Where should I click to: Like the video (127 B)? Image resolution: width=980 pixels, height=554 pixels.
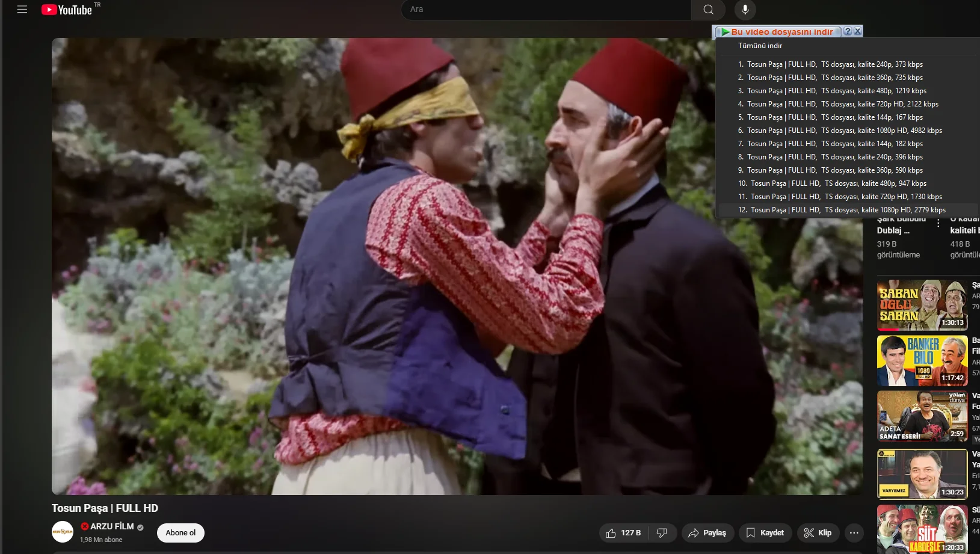pyautogui.click(x=623, y=533)
